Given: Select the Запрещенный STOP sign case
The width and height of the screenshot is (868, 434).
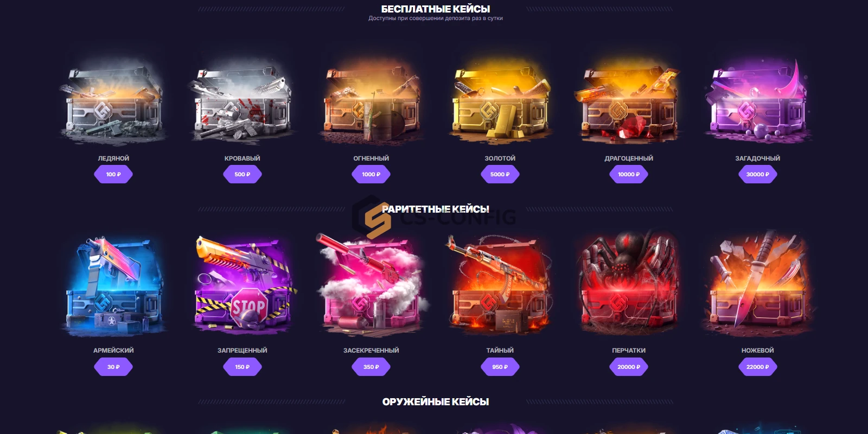Looking at the screenshot, I should point(242,285).
